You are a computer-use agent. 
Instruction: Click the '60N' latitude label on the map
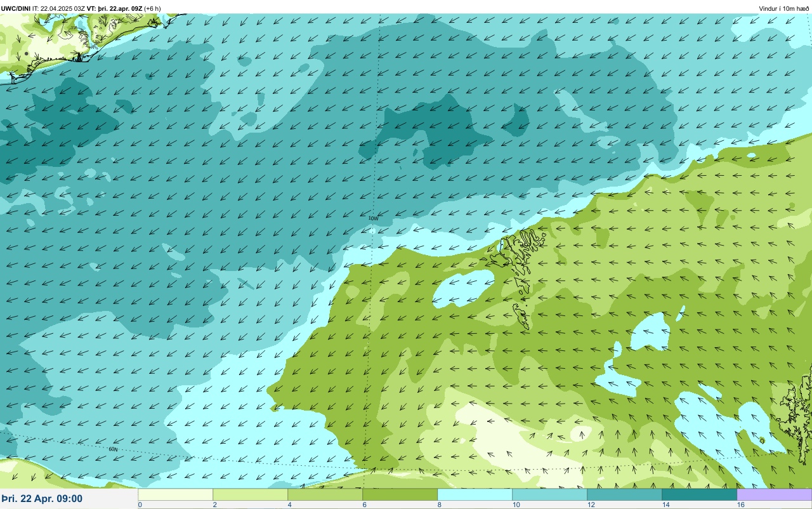(x=114, y=449)
